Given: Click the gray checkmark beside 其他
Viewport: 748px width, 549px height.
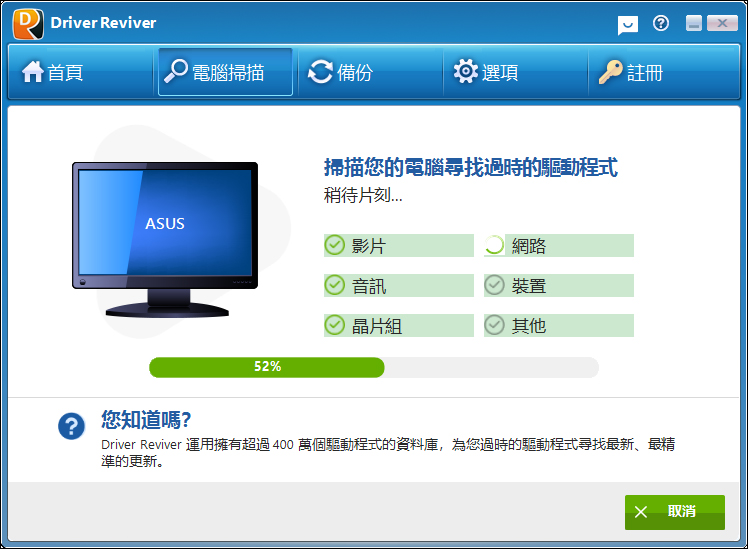Looking at the screenshot, I should pos(494,325).
